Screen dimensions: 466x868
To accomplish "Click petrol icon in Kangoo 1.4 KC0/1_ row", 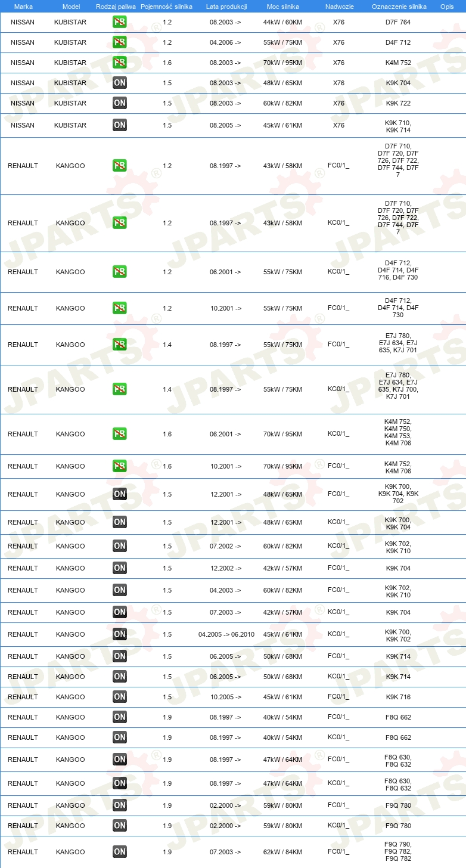I will pos(120,389).
